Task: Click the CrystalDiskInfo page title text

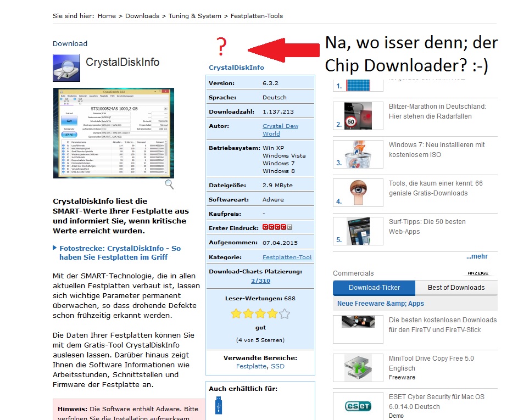Action: tap(122, 62)
